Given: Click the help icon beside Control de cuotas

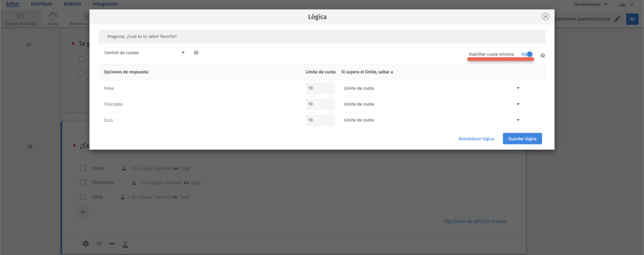Looking at the screenshot, I should [x=196, y=53].
